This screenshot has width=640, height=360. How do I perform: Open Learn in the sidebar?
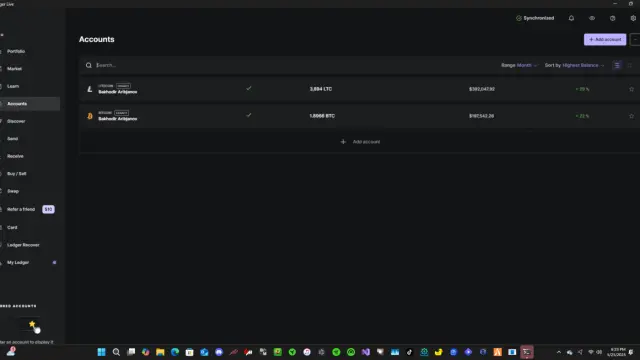(x=13, y=86)
